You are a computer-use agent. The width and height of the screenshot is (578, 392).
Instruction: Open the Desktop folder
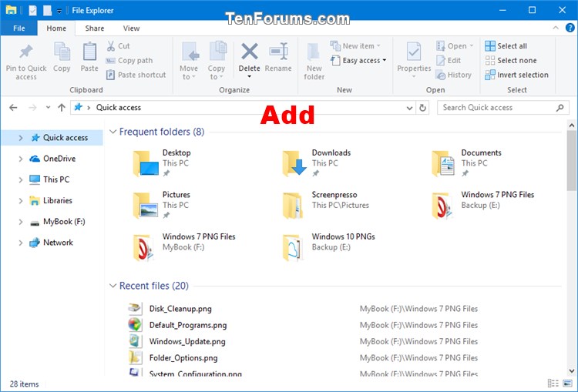[162, 162]
